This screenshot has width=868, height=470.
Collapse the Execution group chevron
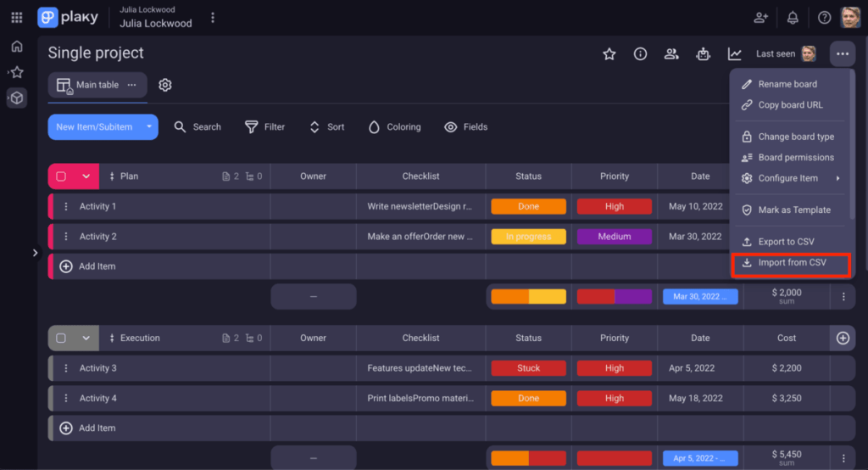tap(86, 339)
